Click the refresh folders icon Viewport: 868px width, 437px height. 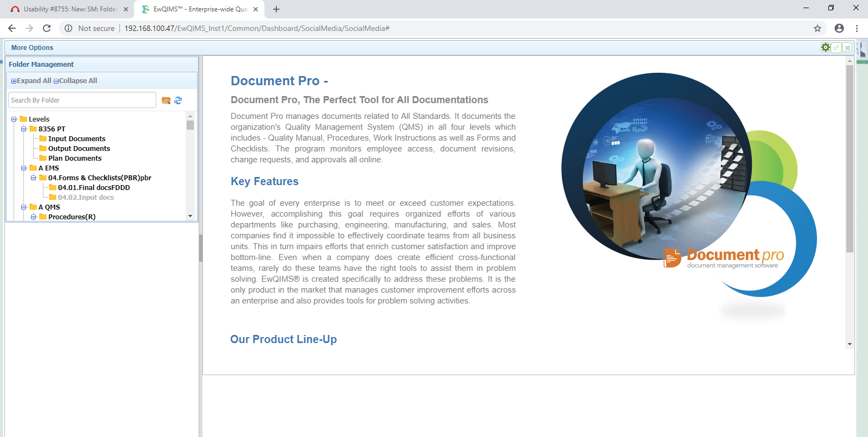(x=178, y=100)
